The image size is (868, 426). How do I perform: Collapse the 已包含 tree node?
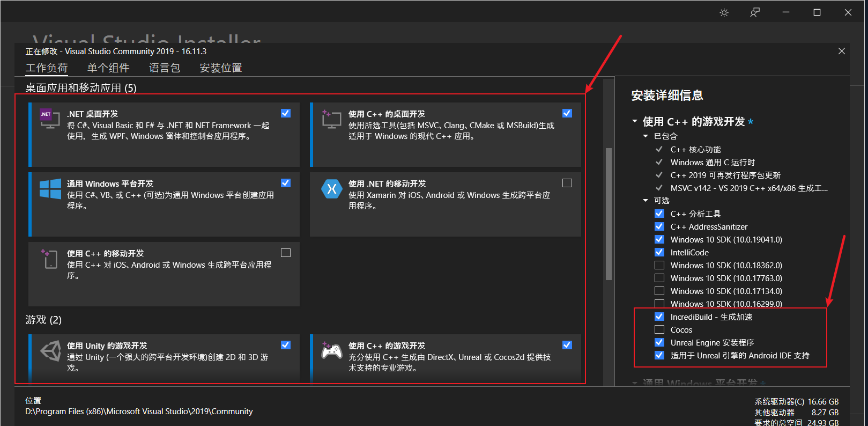(646, 136)
